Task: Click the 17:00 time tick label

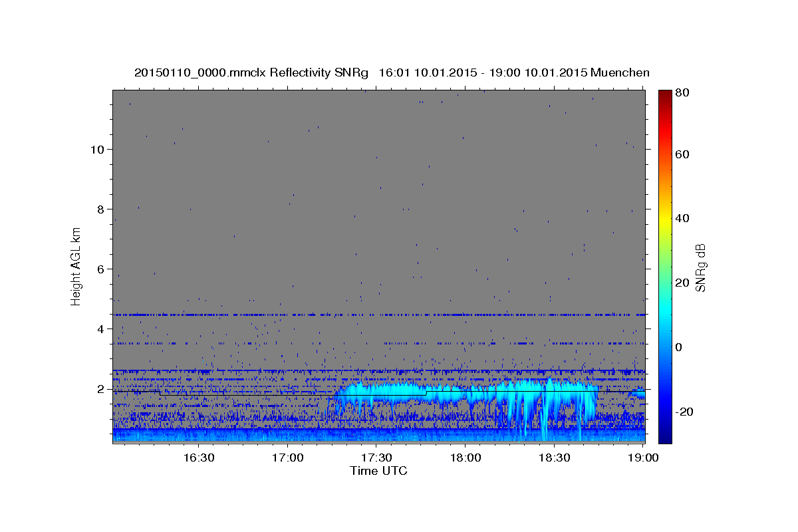Action: (x=287, y=458)
